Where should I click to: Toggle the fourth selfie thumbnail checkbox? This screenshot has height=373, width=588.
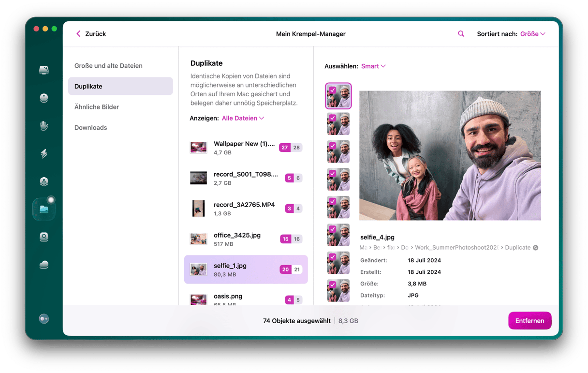click(332, 173)
